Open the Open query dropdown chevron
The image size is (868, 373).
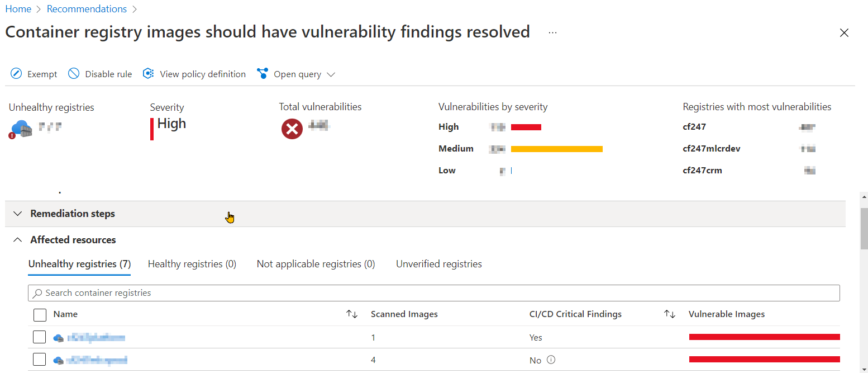[331, 74]
